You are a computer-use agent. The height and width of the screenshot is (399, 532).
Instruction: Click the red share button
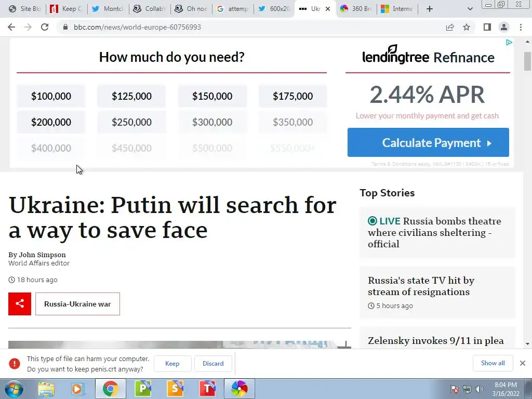20,304
